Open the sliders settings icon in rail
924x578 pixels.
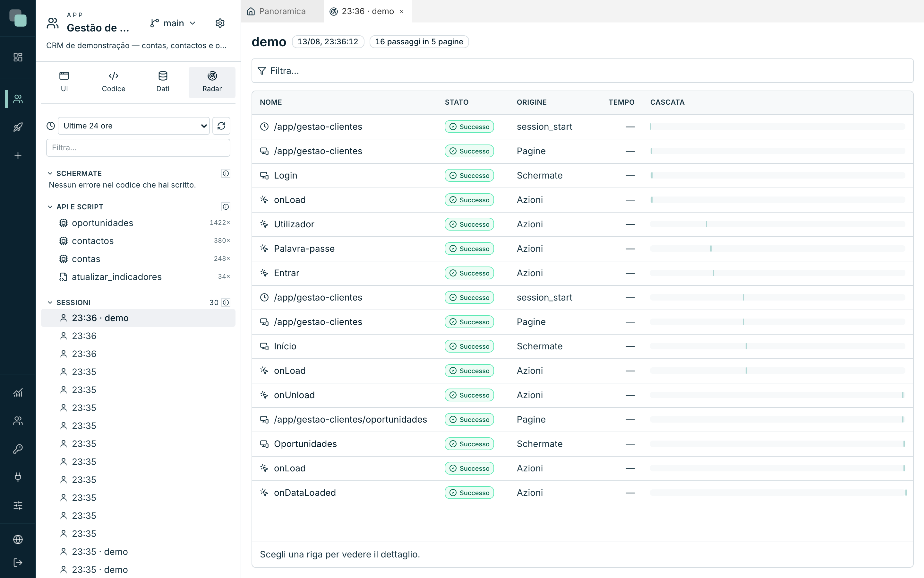coord(18,505)
